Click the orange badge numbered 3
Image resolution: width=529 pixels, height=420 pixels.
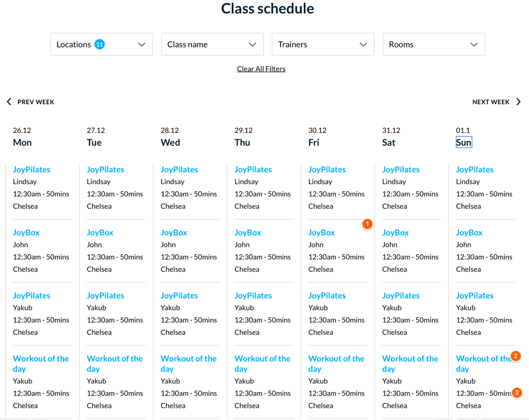(517, 393)
